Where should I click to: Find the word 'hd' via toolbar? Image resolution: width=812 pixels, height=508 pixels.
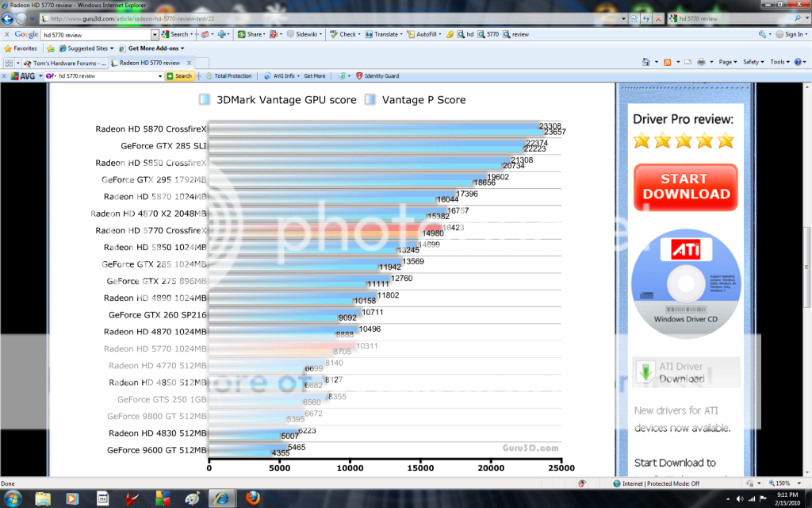click(x=465, y=34)
